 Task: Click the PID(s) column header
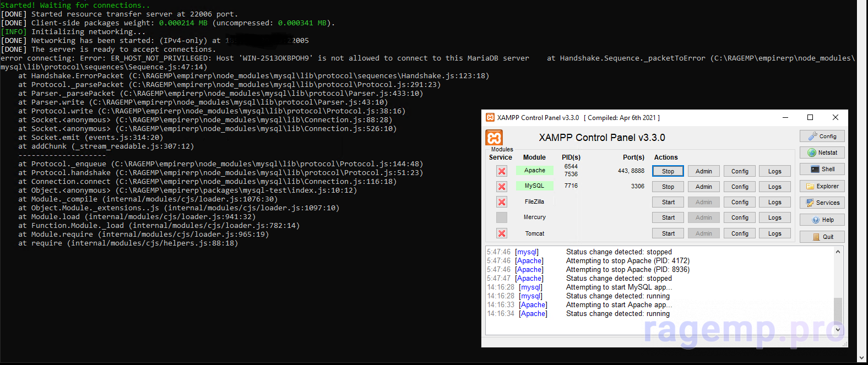[571, 157]
